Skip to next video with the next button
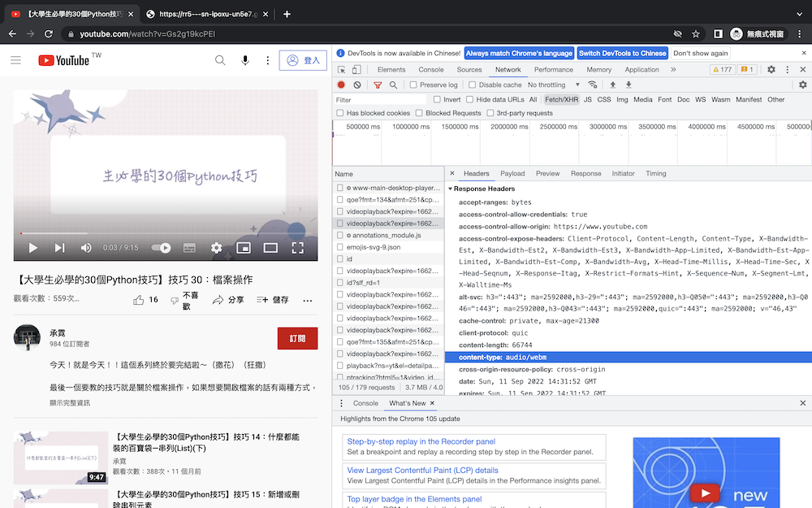This screenshot has width=812, height=508. [59, 248]
